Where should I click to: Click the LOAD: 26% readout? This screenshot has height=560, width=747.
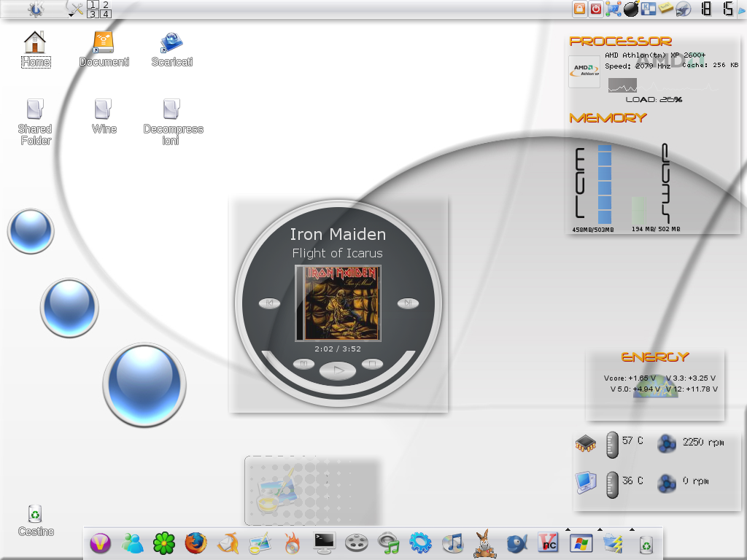(654, 99)
